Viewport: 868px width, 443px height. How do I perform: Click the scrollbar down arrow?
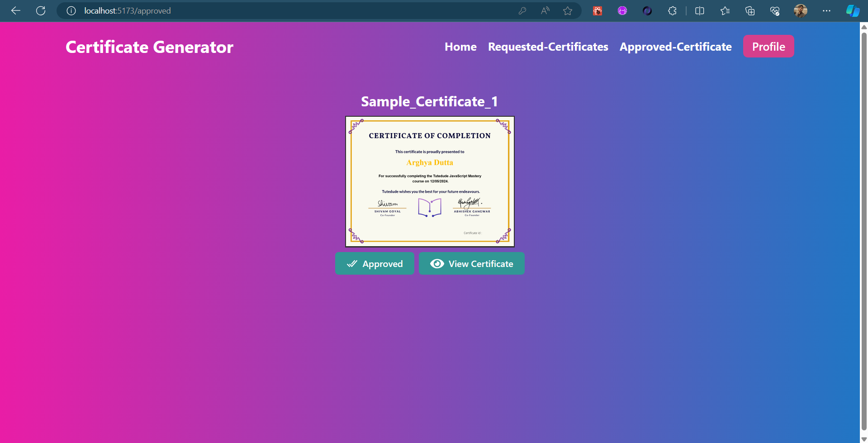click(864, 439)
